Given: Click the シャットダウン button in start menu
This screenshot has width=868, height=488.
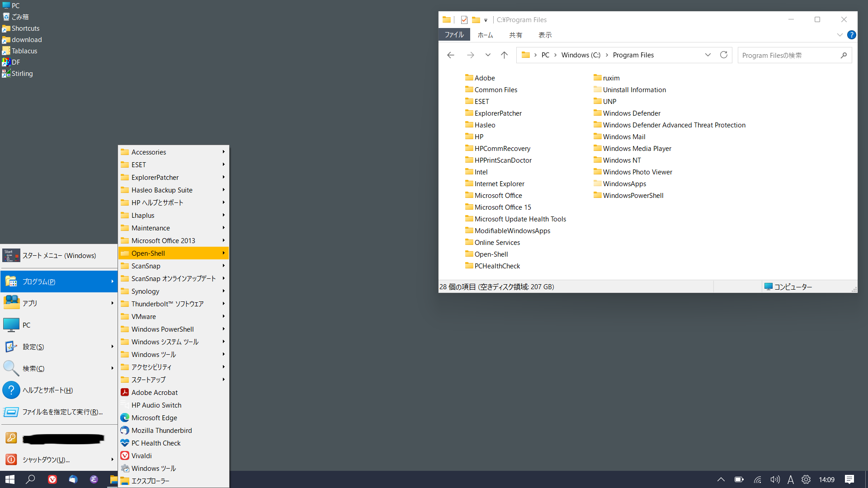Looking at the screenshot, I should point(46,460).
